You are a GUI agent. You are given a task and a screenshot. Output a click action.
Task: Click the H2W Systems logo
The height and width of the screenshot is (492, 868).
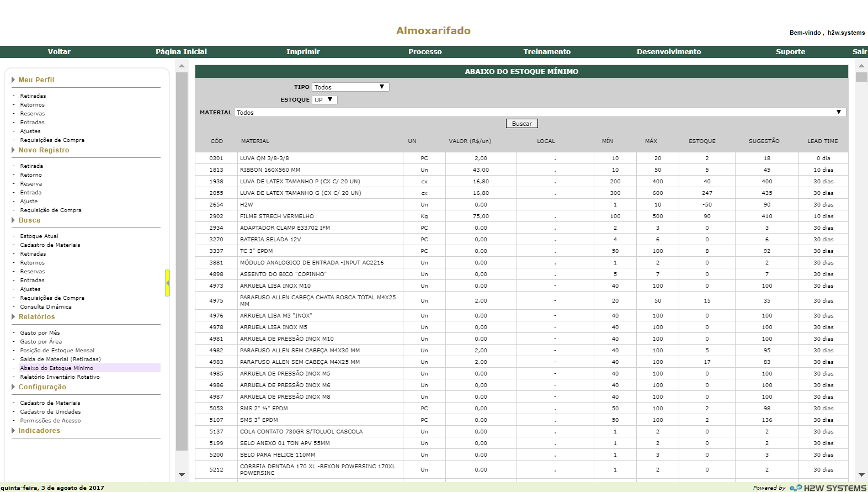tap(828, 488)
